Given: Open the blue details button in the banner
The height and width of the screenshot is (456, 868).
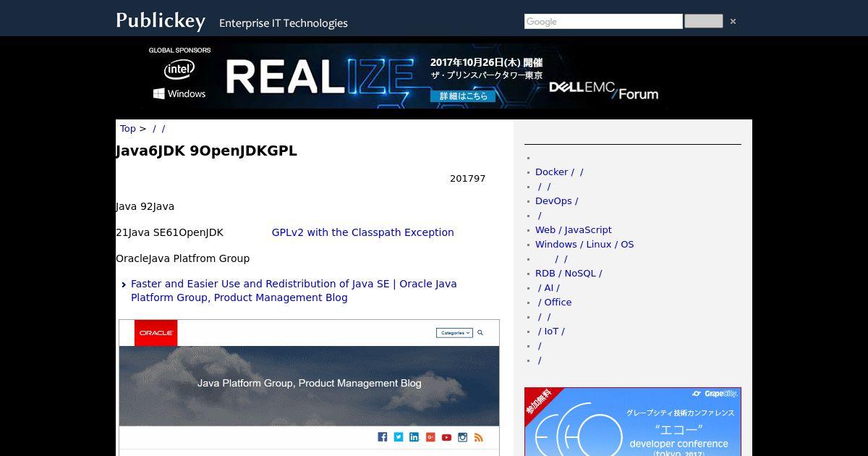Looking at the screenshot, I should click(x=464, y=96).
